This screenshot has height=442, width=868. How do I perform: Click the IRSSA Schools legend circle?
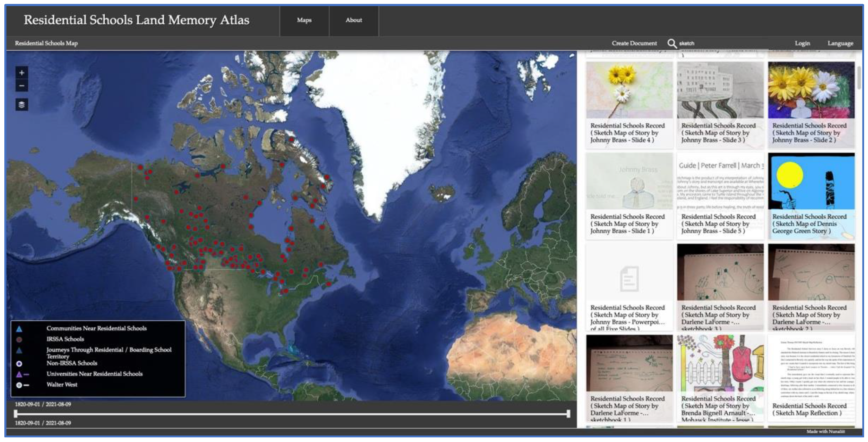coord(19,340)
